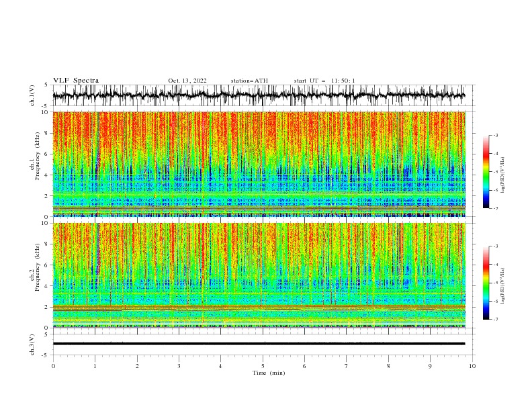Click time axis tick label '9'
The image size is (532, 411).
tap(430, 366)
